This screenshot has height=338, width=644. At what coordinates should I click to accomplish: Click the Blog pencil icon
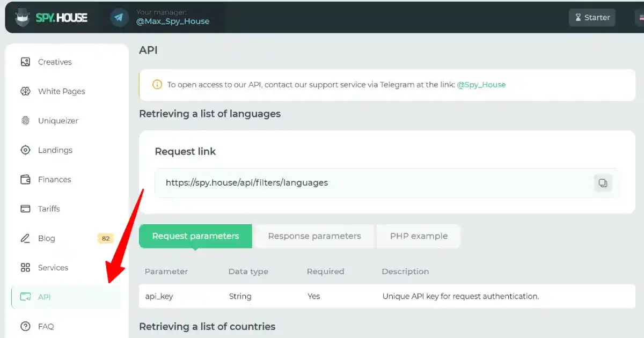25,238
